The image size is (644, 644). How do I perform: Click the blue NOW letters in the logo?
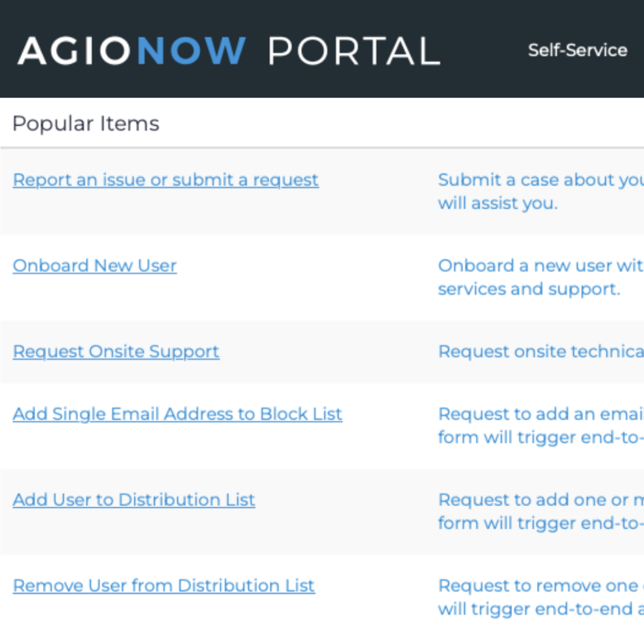pyautogui.click(x=191, y=51)
